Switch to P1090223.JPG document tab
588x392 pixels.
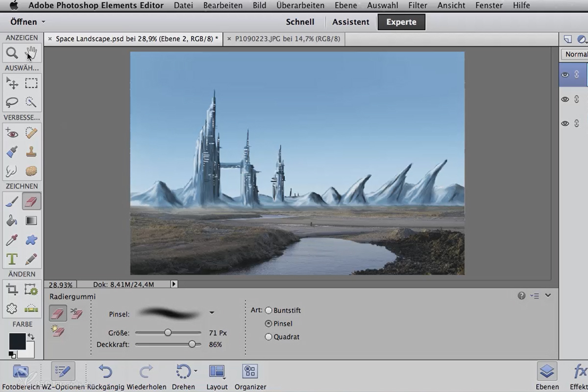coord(288,39)
